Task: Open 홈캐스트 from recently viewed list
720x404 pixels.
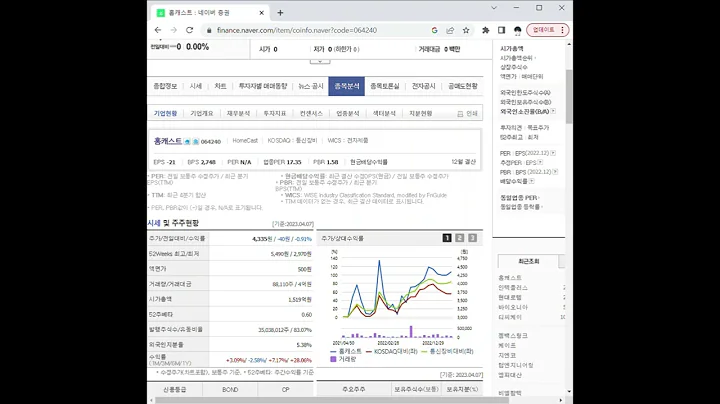Action: click(x=510, y=278)
